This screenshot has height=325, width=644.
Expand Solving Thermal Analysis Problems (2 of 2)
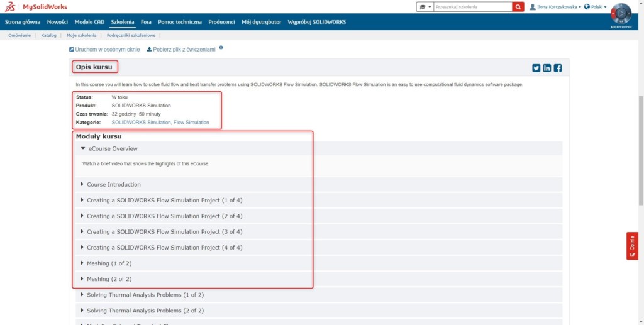pos(319,311)
